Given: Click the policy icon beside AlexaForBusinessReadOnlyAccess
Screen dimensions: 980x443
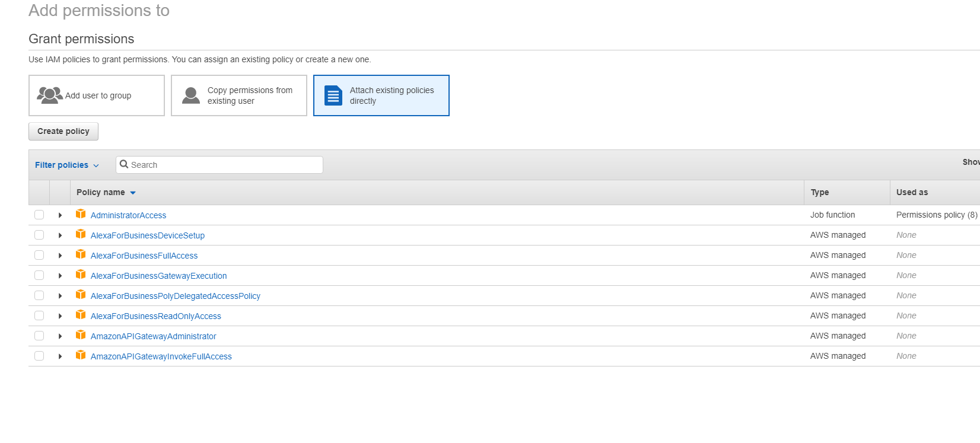Looking at the screenshot, I should pos(81,315).
